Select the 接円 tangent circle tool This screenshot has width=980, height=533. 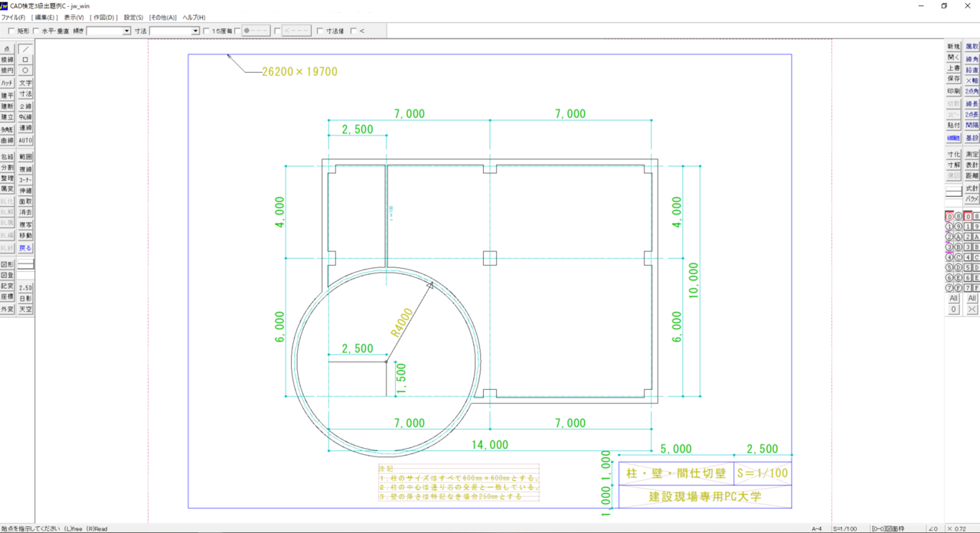(x=8, y=70)
